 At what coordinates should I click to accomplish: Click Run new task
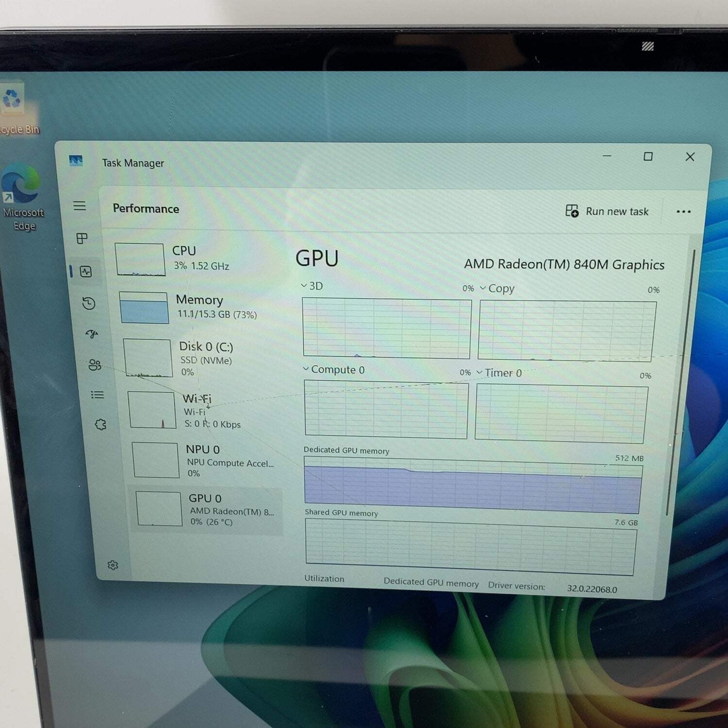click(x=607, y=211)
